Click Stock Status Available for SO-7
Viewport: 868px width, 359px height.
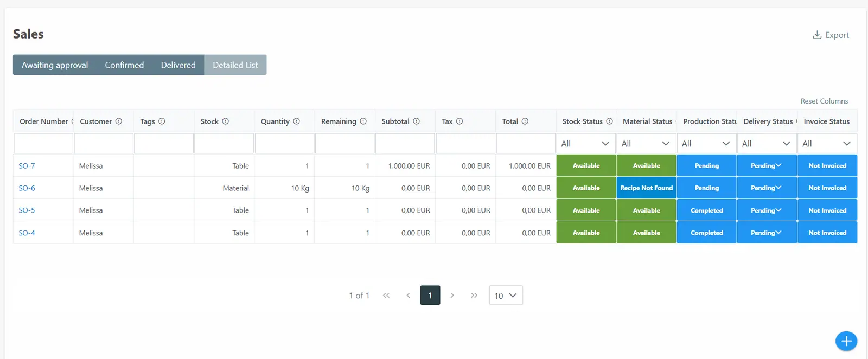pos(586,166)
